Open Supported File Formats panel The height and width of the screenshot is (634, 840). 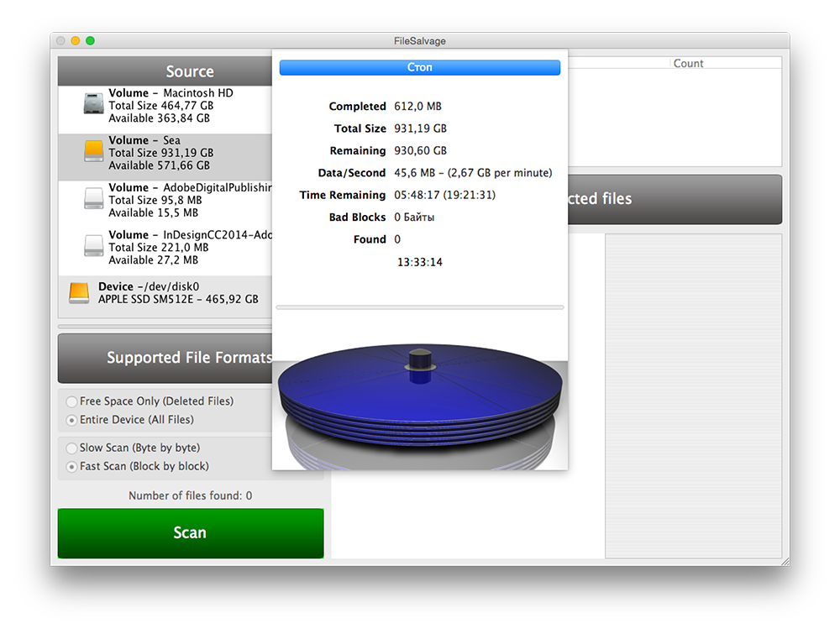coord(165,358)
